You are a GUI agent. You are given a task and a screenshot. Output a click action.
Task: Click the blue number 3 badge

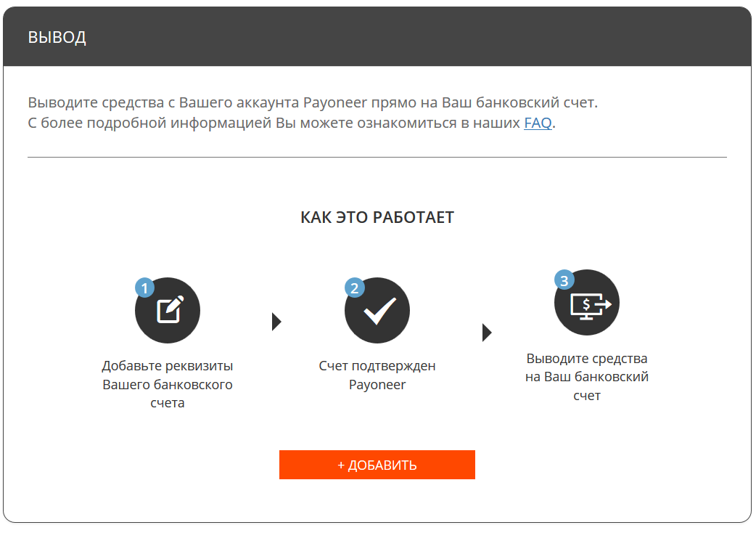(x=564, y=280)
